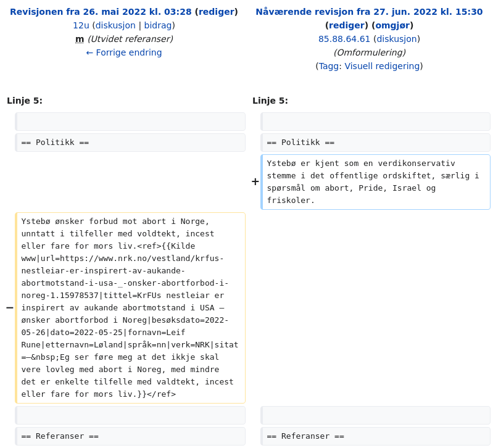Open diskusjon for 85.88.64.61

coord(397,39)
